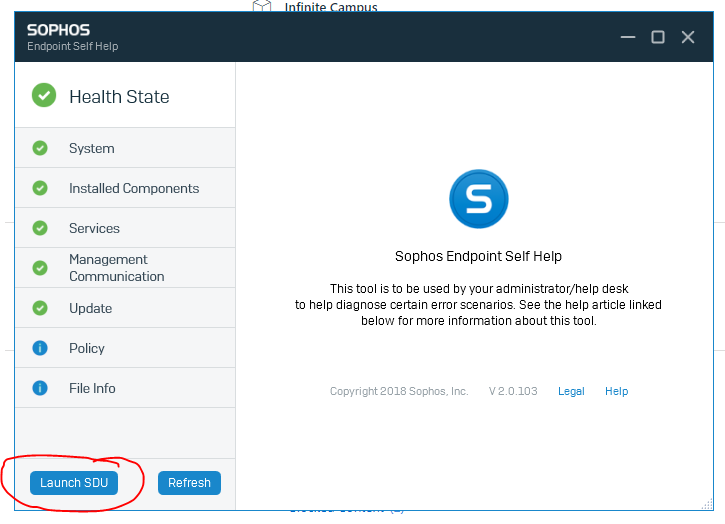Go to the Update section
Screen dimensions: 725x524
[125, 308]
